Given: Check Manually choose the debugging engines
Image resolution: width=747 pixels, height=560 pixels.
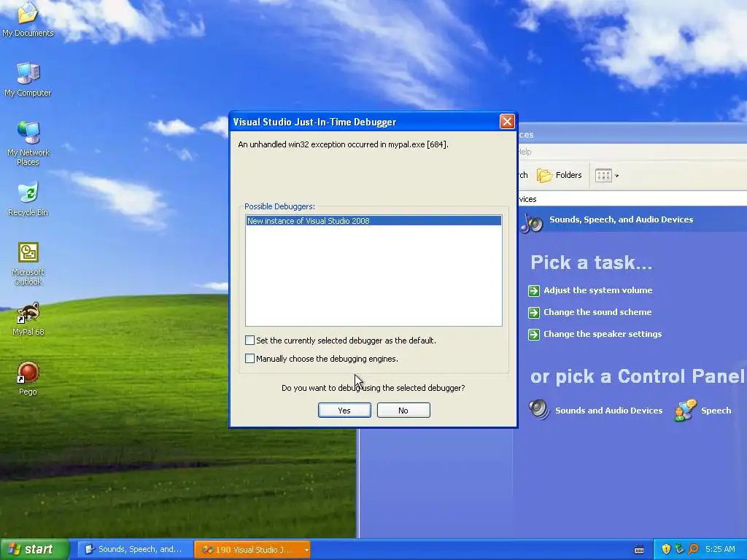Looking at the screenshot, I should (x=249, y=358).
